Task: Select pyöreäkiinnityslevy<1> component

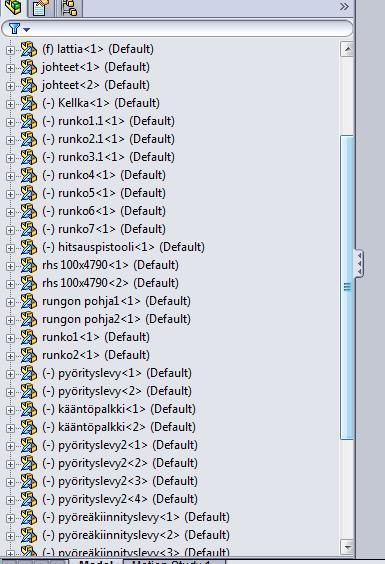Action: (136, 517)
